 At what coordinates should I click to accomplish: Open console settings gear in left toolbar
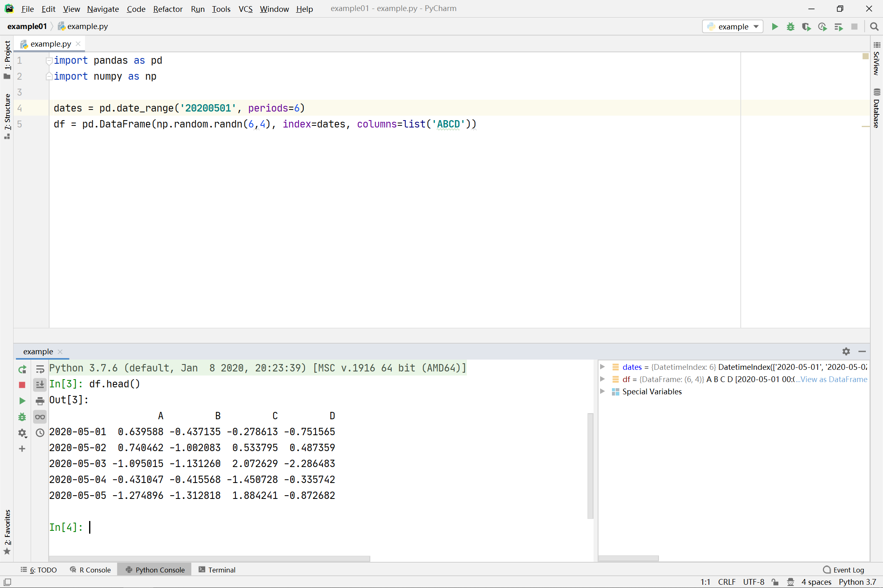tap(22, 433)
